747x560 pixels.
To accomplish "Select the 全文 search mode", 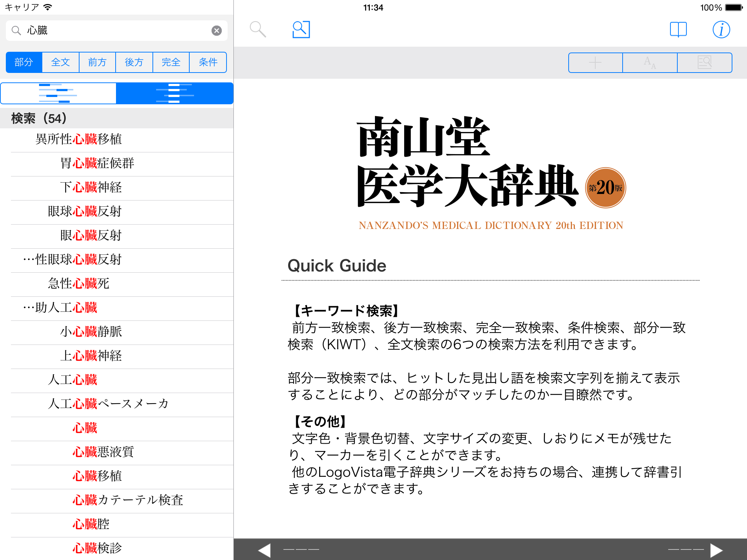I will pos(61,62).
